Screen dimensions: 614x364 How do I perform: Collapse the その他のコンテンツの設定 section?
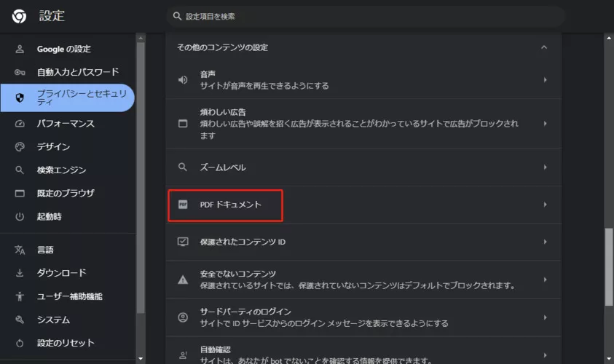coord(544,47)
